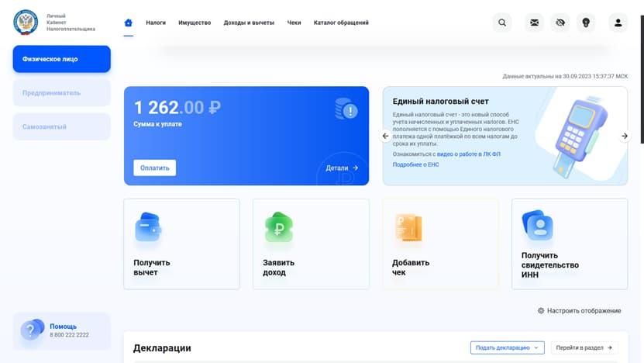
Task: Click the gear icon for Настроить отображение
Action: pos(541,310)
